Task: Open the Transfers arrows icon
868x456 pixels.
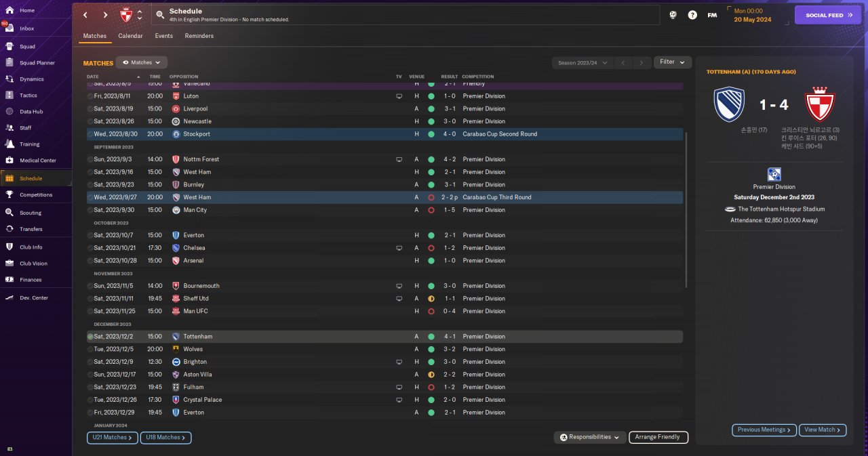Action: pos(9,229)
